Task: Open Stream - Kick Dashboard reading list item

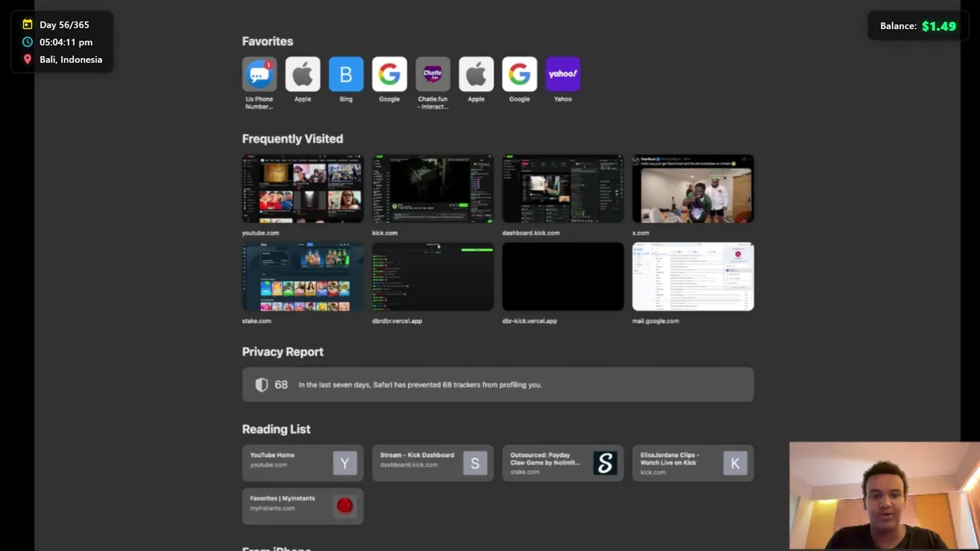Action: pos(433,463)
